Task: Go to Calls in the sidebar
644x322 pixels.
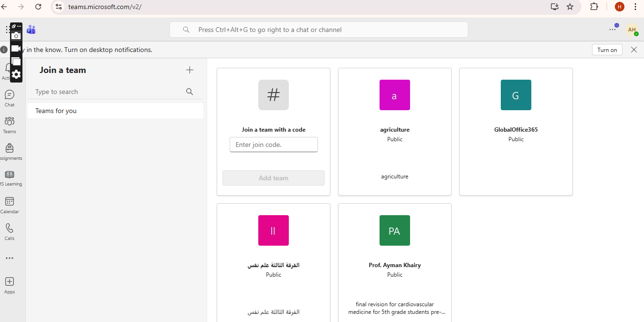Action: 10,231
